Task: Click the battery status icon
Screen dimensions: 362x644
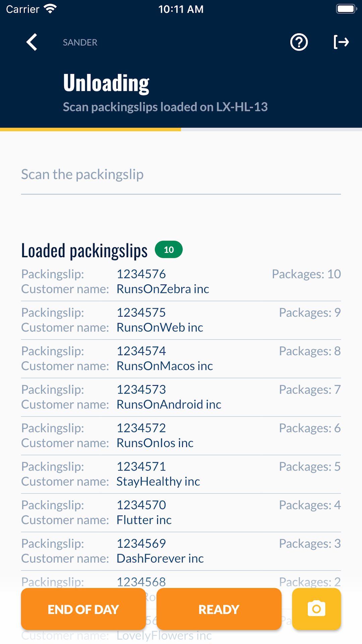Action: [347, 9]
